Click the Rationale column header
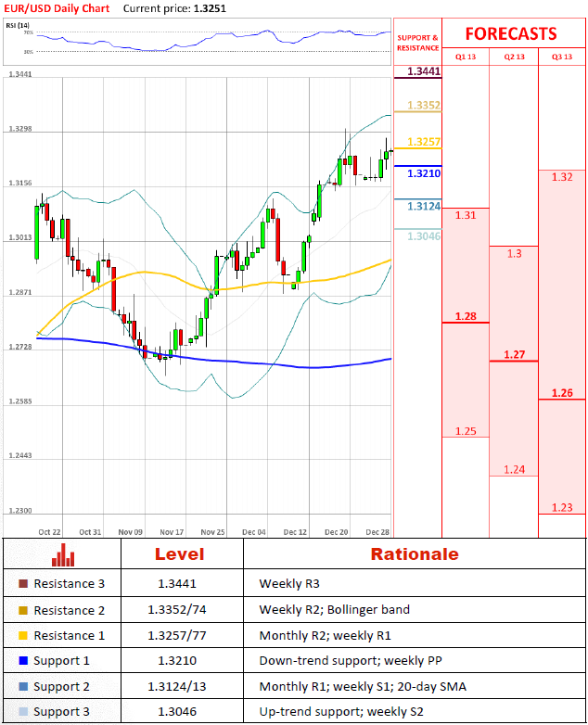This screenshot has width=588, height=725. pyautogui.click(x=415, y=553)
